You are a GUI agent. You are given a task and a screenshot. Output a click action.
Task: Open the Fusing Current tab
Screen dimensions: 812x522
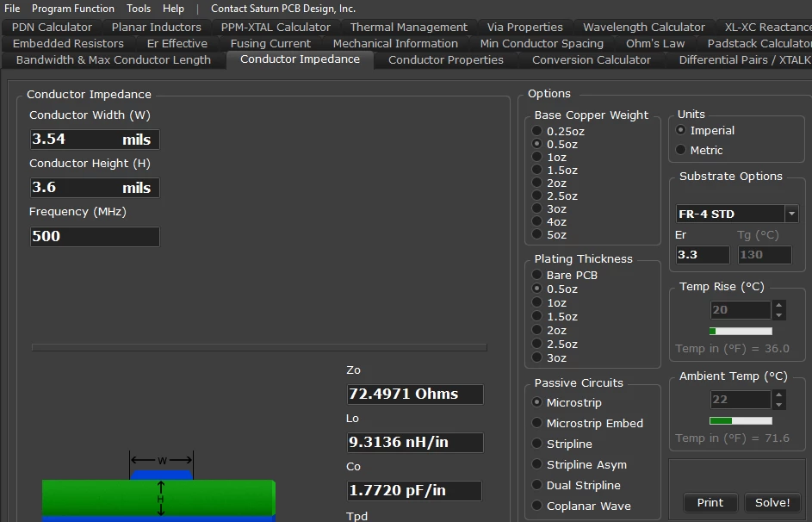(270, 43)
